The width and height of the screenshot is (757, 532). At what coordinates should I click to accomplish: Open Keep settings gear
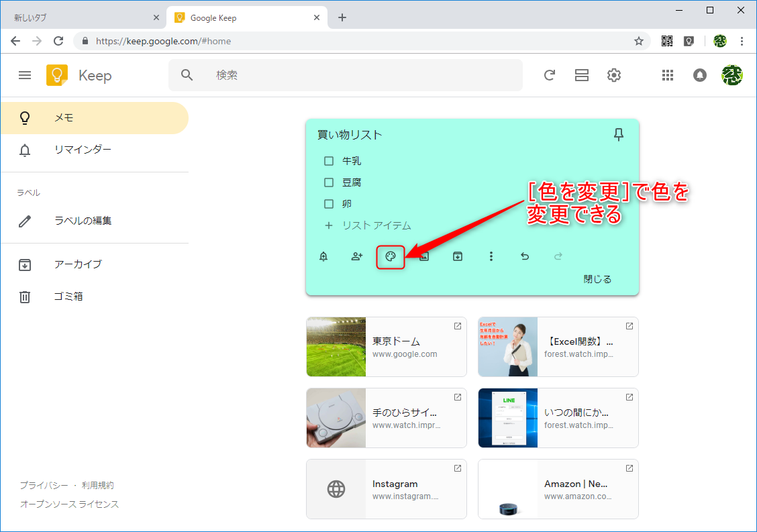click(613, 75)
